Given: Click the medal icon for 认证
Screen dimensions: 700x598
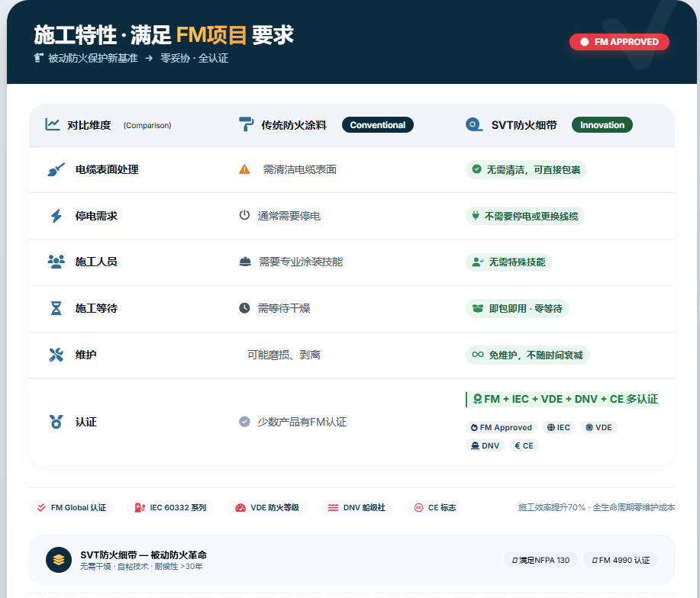Looking at the screenshot, I should (56, 421).
